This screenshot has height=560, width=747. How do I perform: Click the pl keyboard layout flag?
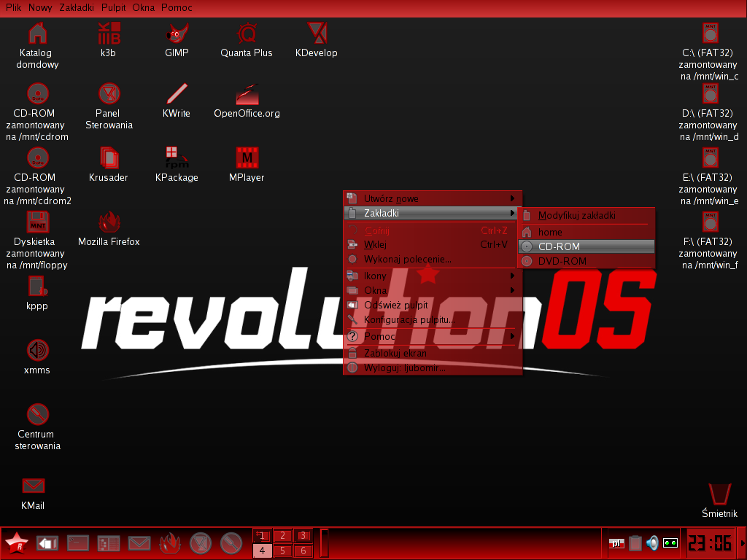616,542
